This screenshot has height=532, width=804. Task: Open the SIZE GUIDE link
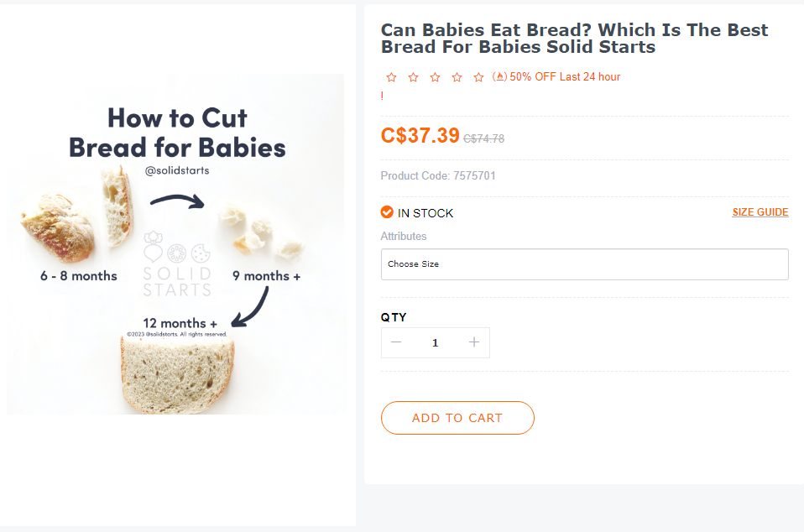click(760, 212)
